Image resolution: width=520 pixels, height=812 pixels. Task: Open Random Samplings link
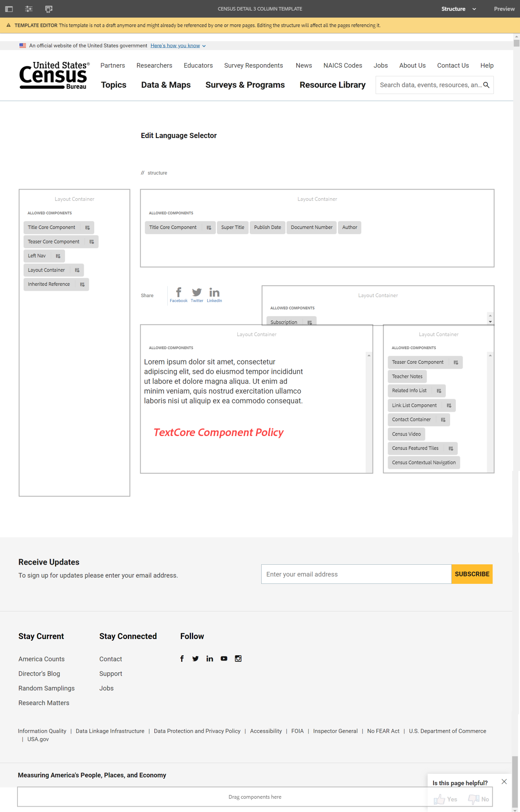46,688
